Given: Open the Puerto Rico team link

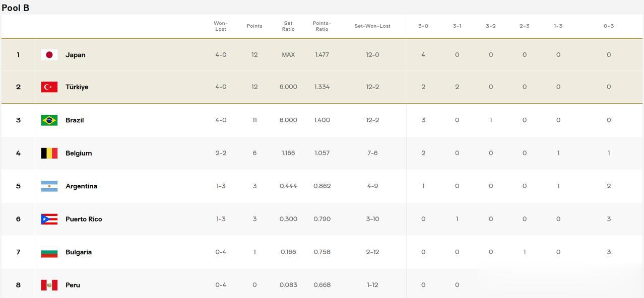Looking at the screenshot, I should (x=84, y=219).
